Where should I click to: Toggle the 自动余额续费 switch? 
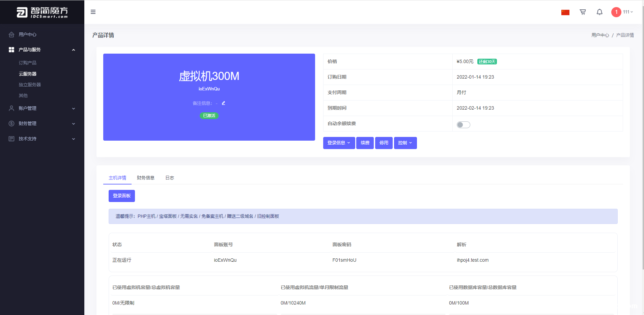463,125
